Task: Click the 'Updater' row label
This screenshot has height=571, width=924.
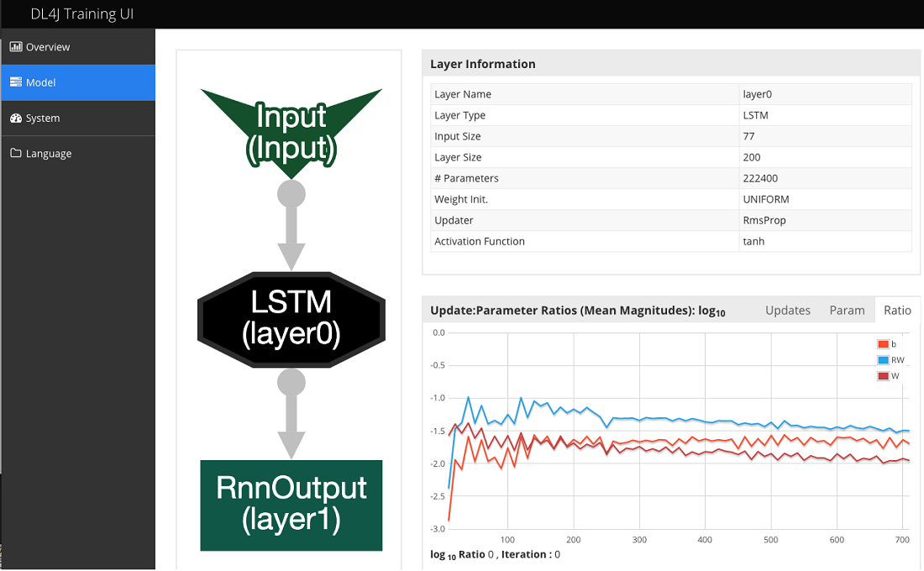Action: [454, 220]
